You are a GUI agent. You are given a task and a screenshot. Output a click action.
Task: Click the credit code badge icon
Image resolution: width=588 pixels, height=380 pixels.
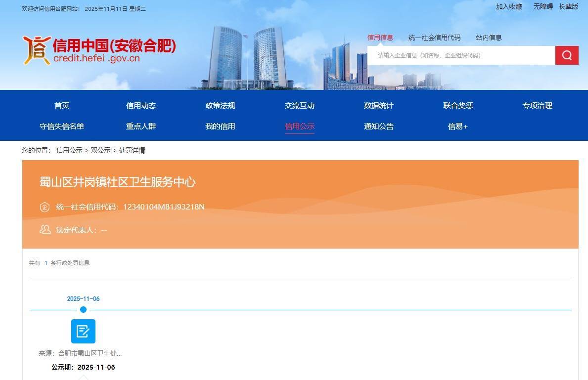pyautogui.click(x=45, y=207)
